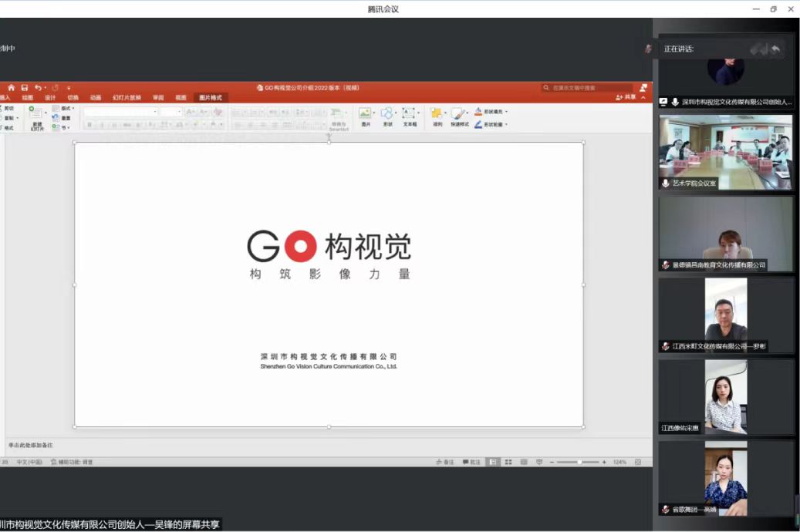Viewport: 800px width, 532px height.
Task: Toggle the 备注 notes button in status bar
Action: coord(445,462)
